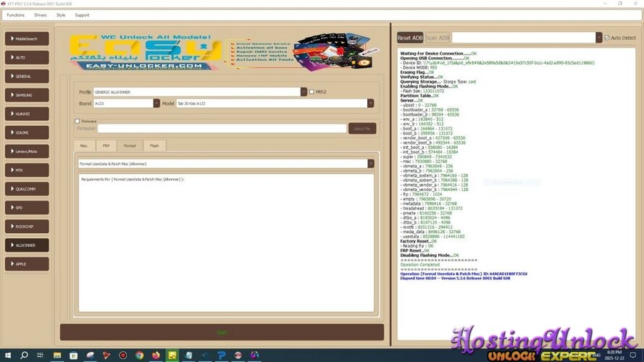
Task: Open the SAMSUNG sidebar section
Action: [x=27, y=95]
